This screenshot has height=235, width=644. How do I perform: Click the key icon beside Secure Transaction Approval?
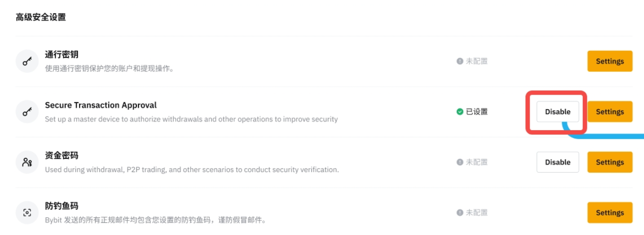click(27, 112)
